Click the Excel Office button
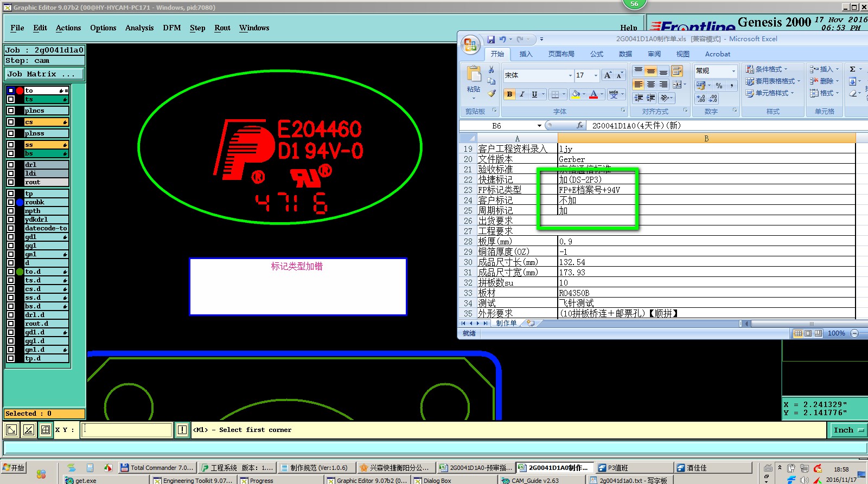 click(470, 45)
